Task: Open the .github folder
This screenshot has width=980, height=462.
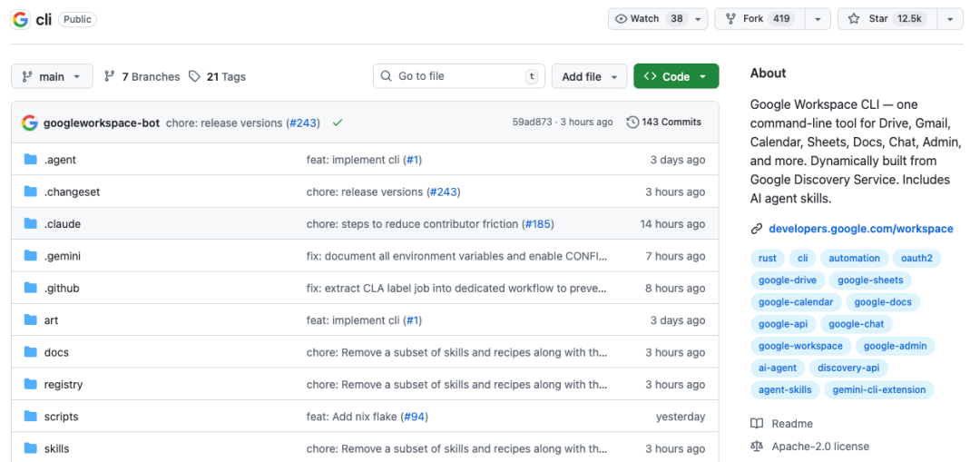Action: (x=62, y=289)
